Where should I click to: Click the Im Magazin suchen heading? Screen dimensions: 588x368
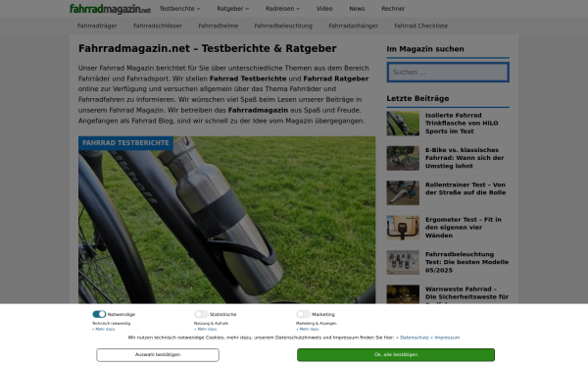click(425, 49)
